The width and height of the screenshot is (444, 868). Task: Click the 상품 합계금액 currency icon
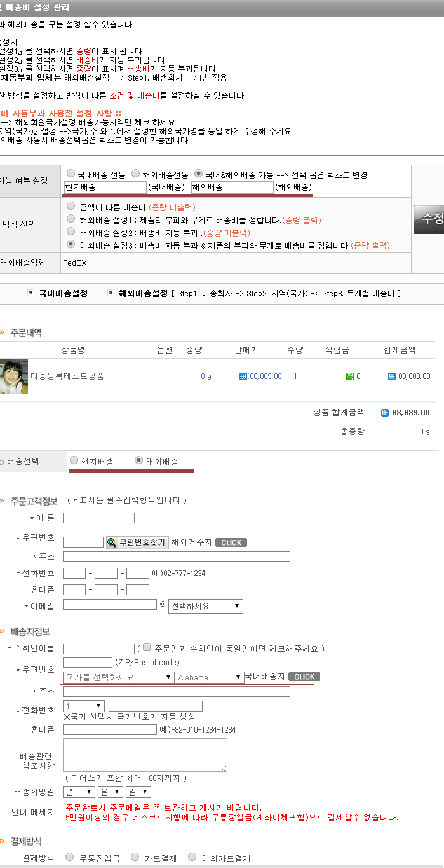pos(384,413)
